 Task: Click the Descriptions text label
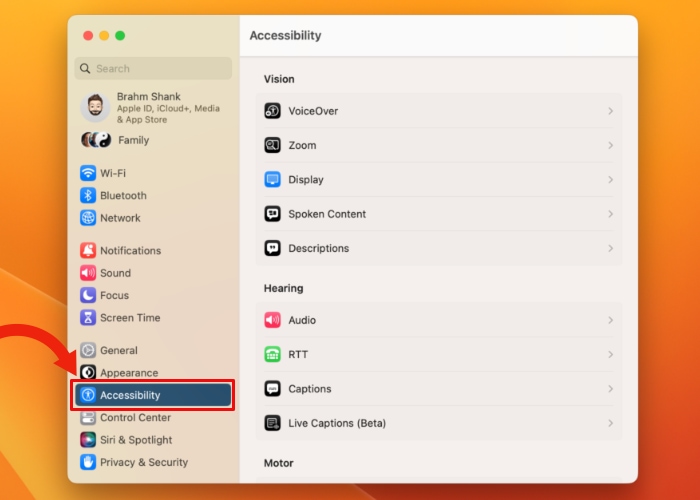[x=319, y=248]
